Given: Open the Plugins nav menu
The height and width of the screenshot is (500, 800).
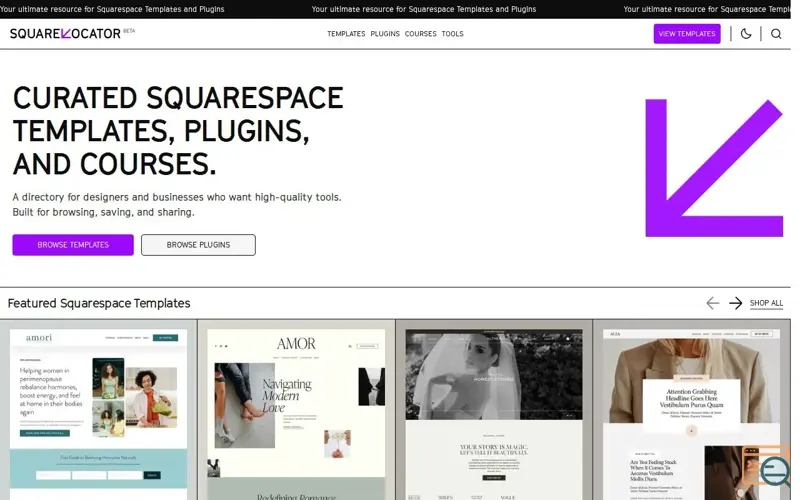Looking at the screenshot, I should pos(385,34).
